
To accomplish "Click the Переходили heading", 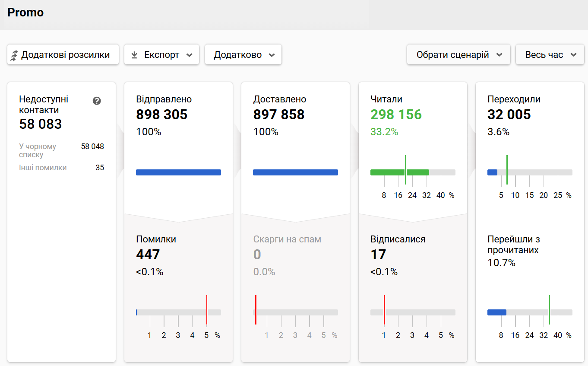I will 514,99.
